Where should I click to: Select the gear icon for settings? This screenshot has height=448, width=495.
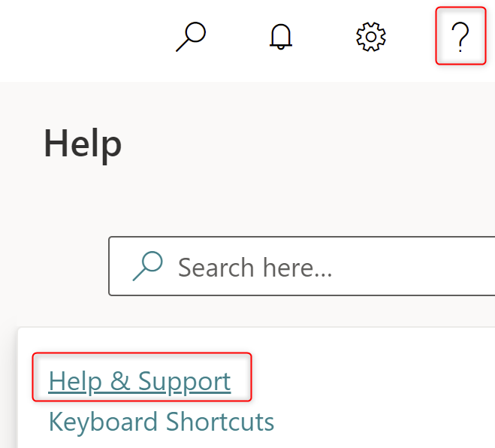pos(370,36)
